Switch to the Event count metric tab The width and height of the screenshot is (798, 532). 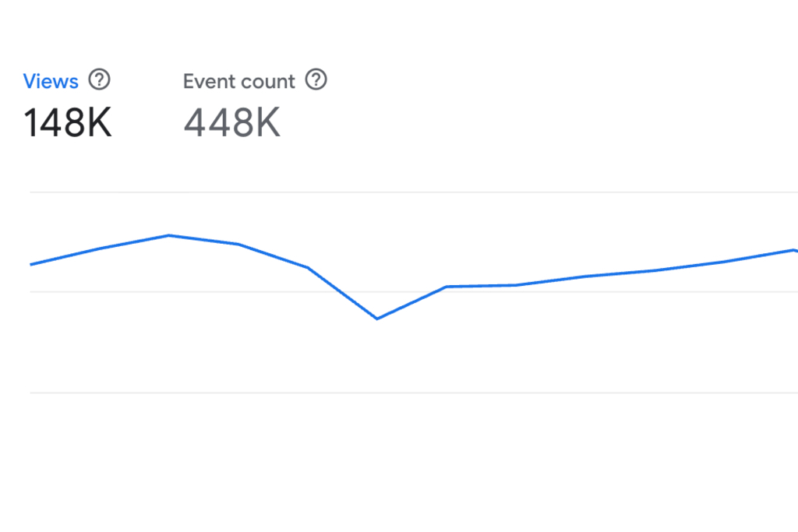pos(239,82)
